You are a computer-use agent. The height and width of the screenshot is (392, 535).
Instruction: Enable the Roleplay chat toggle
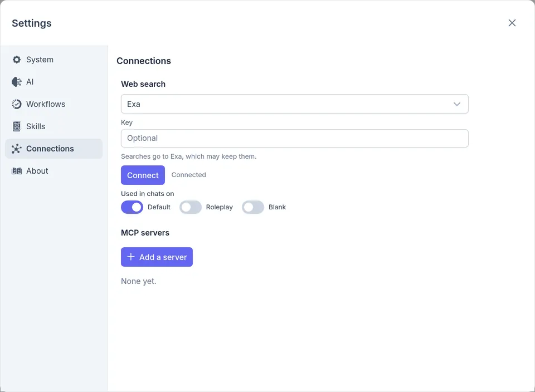pyautogui.click(x=191, y=207)
